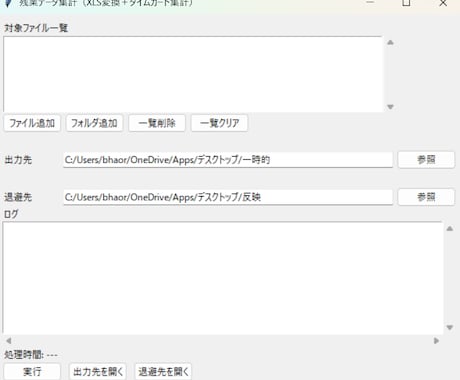Minimize the window

[370, 3]
